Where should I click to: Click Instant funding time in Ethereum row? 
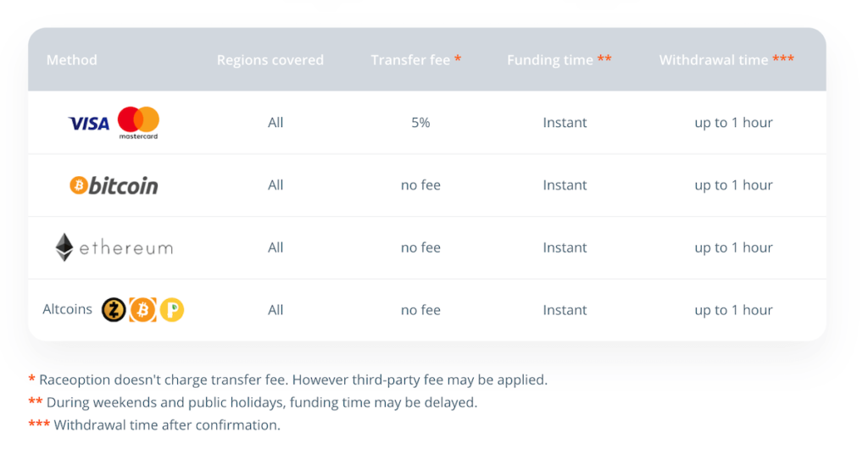[x=565, y=247]
